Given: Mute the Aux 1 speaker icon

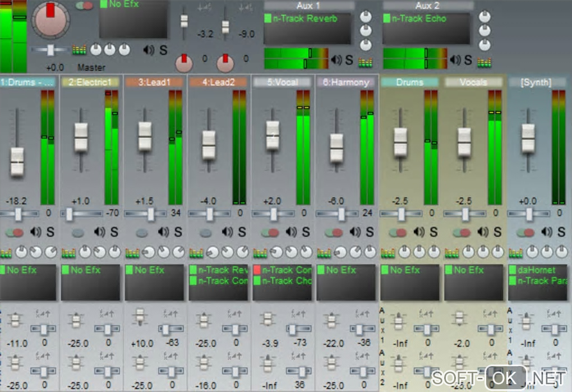Looking at the screenshot, I should 336,59.
